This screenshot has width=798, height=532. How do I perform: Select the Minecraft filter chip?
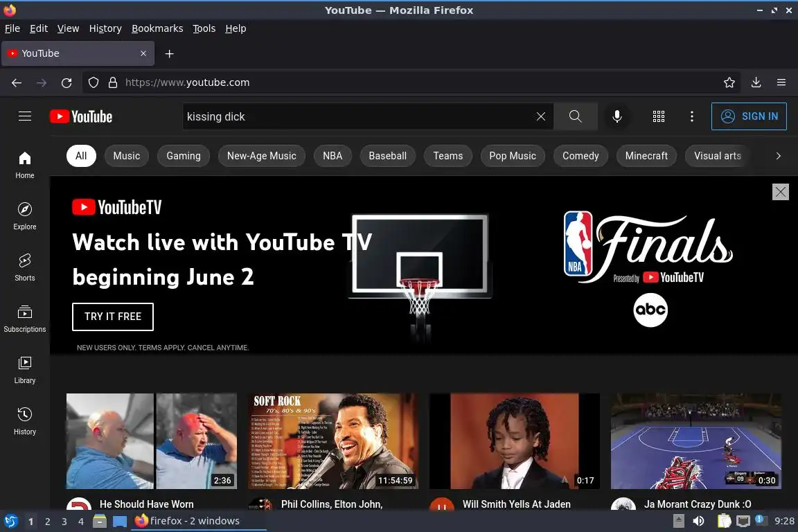pyautogui.click(x=646, y=156)
